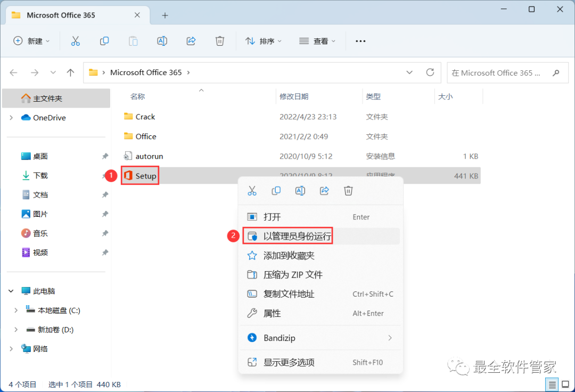Image resolution: width=575 pixels, height=392 pixels.
Task: Unpin 文档 using its pin icon
Action: click(105, 195)
